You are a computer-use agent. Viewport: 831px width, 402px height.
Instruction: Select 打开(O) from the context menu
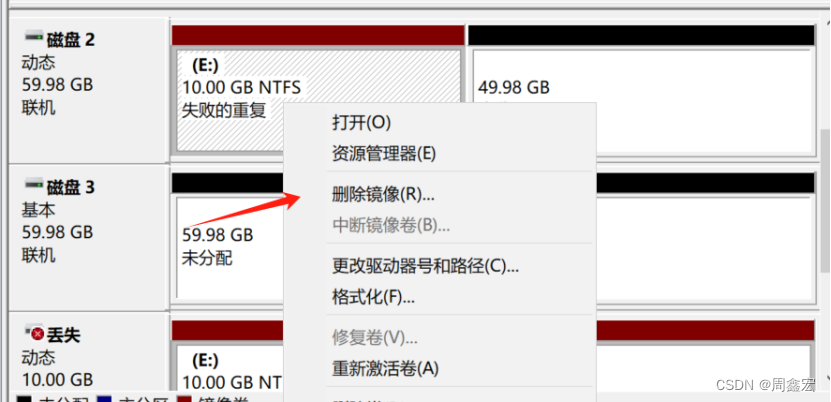tap(361, 123)
